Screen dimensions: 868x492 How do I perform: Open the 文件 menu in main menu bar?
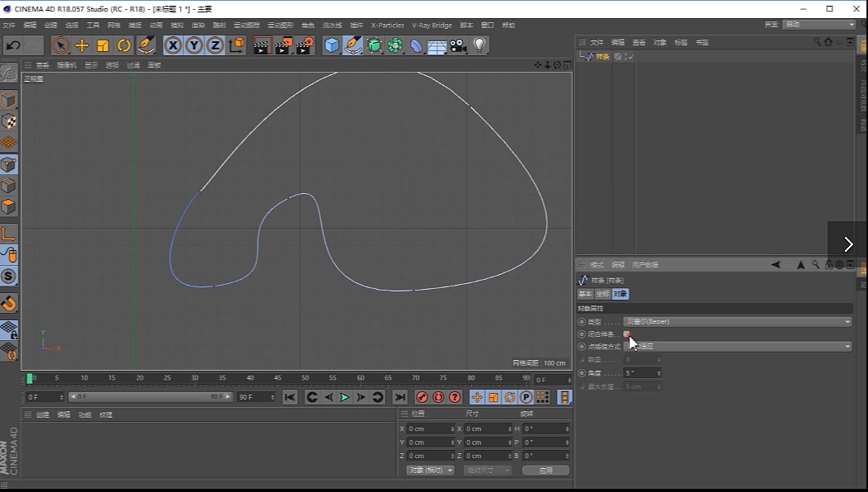(x=9, y=25)
